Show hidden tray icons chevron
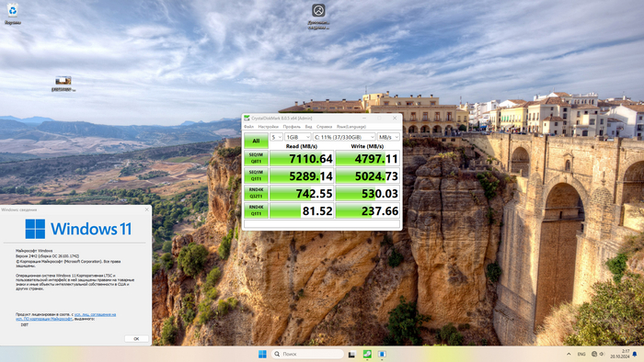This screenshot has height=362, width=644. pyautogui.click(x=569, y=354)
